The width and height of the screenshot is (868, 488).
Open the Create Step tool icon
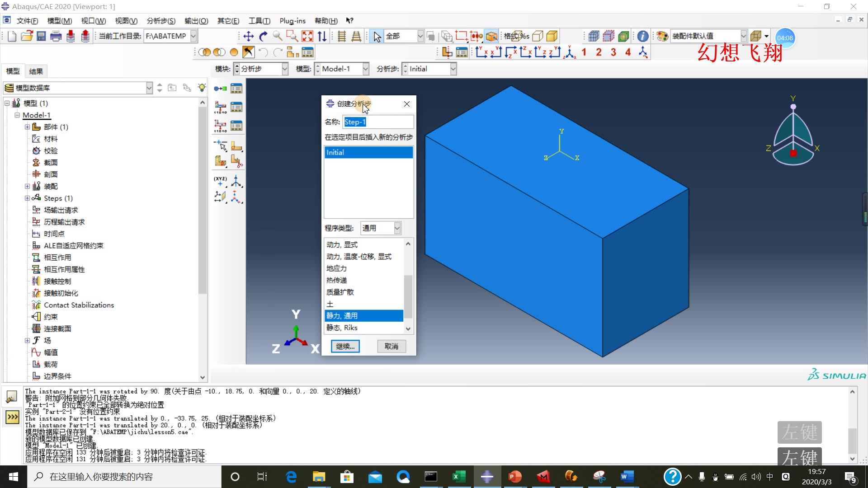(220, 89)
